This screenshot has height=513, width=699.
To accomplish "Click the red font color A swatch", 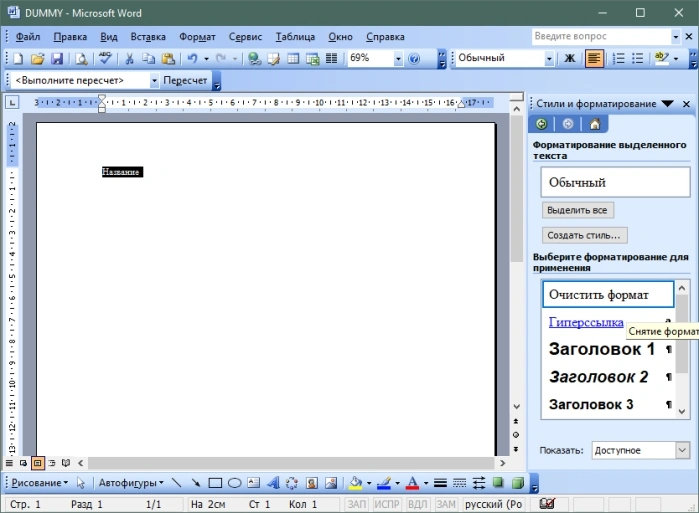I will [x=413, y=483].
